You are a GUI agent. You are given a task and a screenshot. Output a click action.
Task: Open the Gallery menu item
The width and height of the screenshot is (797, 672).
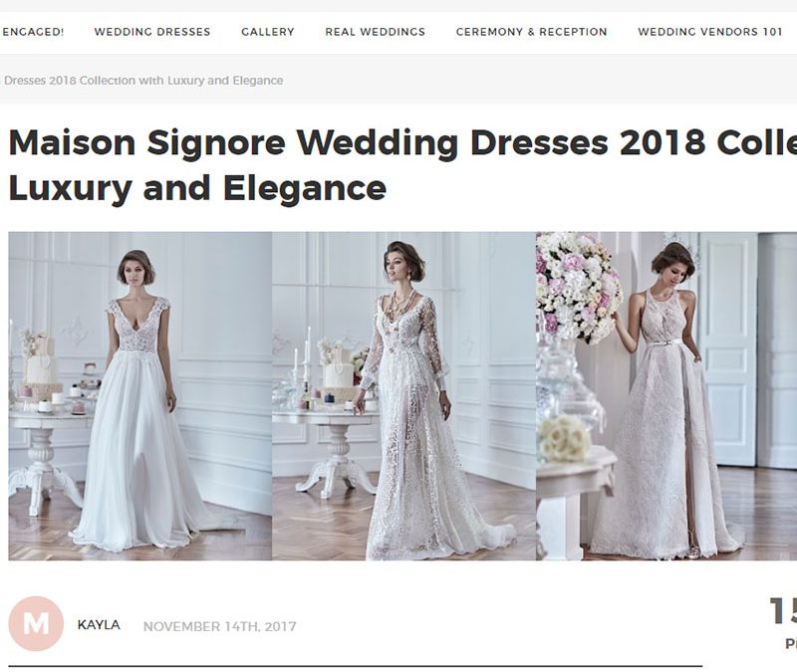click(x=268, y=32)
